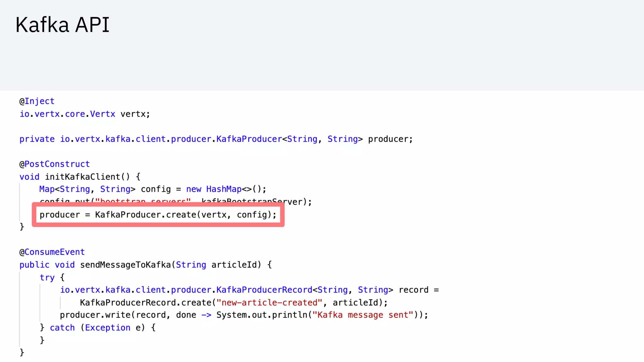Click the "producer.write(record, done -> ..." line
The width and height of the screenshot is (644, 362).
point(244,315)
